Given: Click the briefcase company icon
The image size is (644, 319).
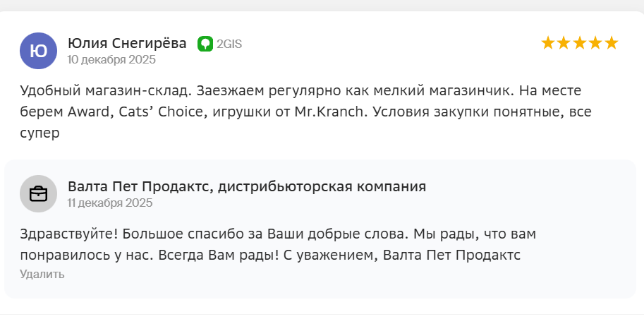Looking at the screenshot, I should [x=38, y=193].
